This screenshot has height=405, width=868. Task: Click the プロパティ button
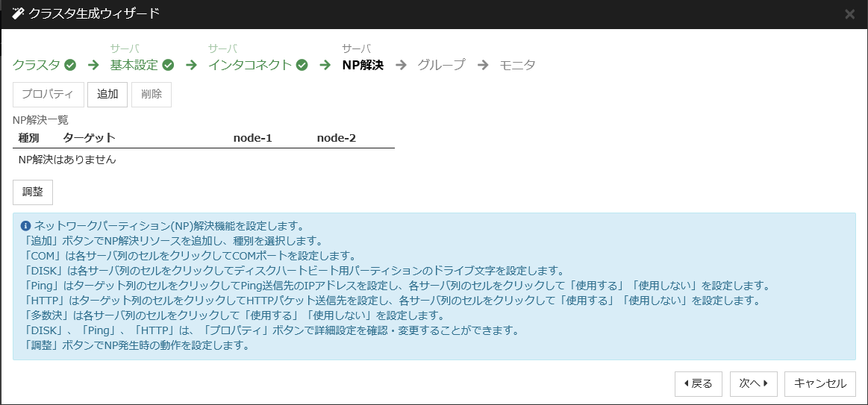[x=49, y=95]
